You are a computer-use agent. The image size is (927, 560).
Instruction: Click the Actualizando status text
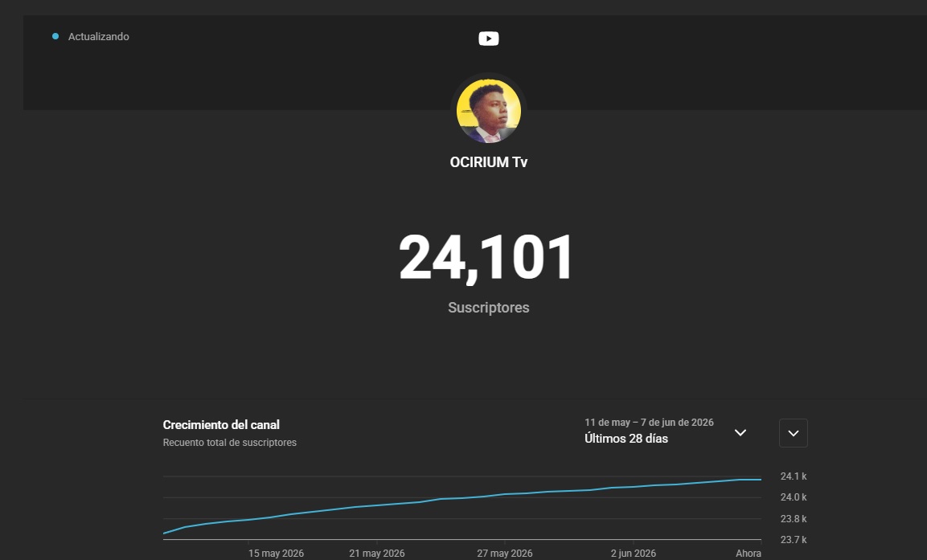[x=98, y=37]
